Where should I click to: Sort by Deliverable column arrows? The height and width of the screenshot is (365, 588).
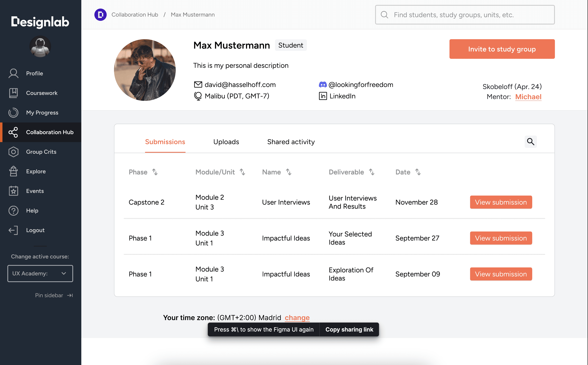[x=372, y=172]
